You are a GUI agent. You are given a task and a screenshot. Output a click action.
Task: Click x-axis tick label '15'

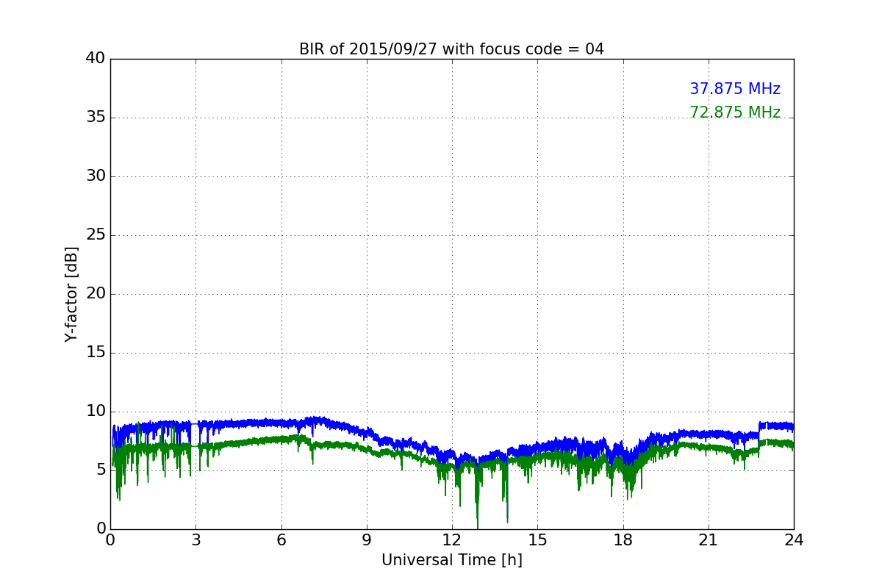(x=537, y=540)
